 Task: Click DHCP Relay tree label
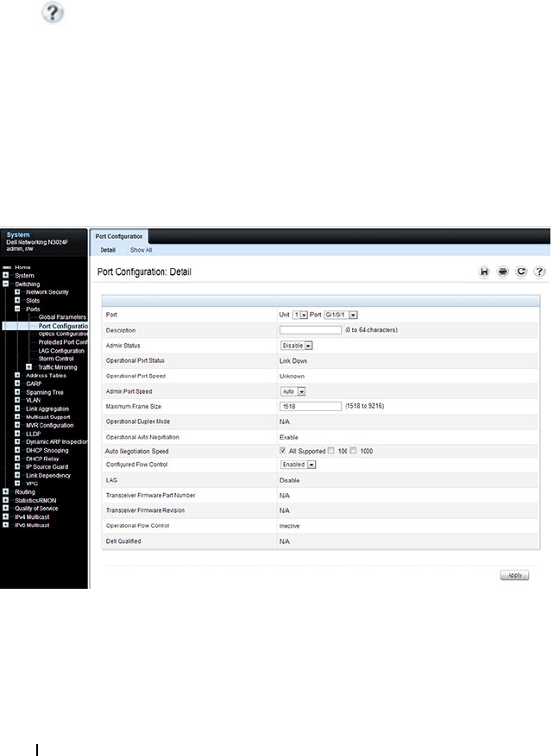tap(42, 459)
